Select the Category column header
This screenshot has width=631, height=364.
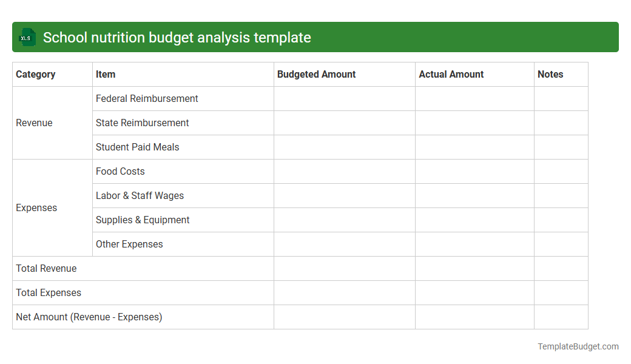35,74
